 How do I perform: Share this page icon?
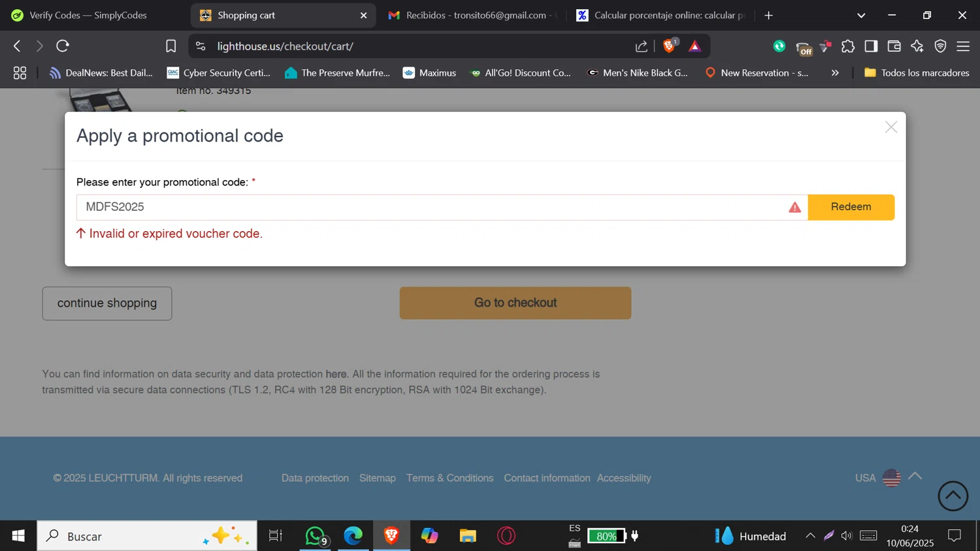[641, 46]
